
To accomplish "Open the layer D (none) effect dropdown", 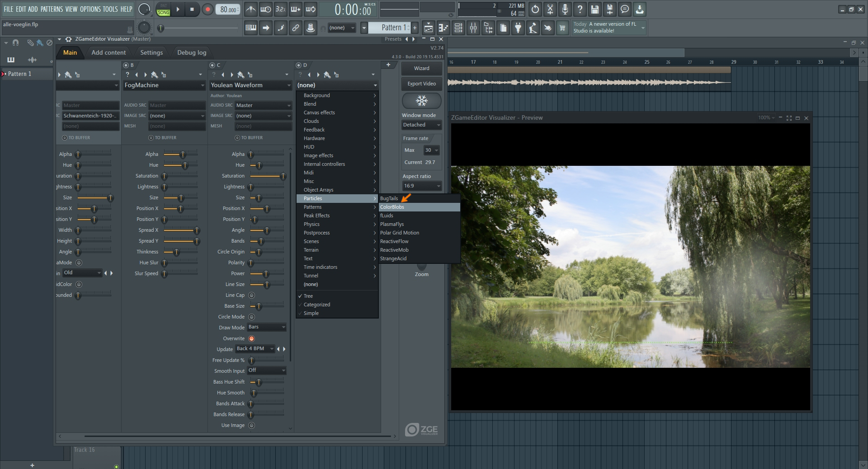I will pyautogui.click(x=337, y=85).
